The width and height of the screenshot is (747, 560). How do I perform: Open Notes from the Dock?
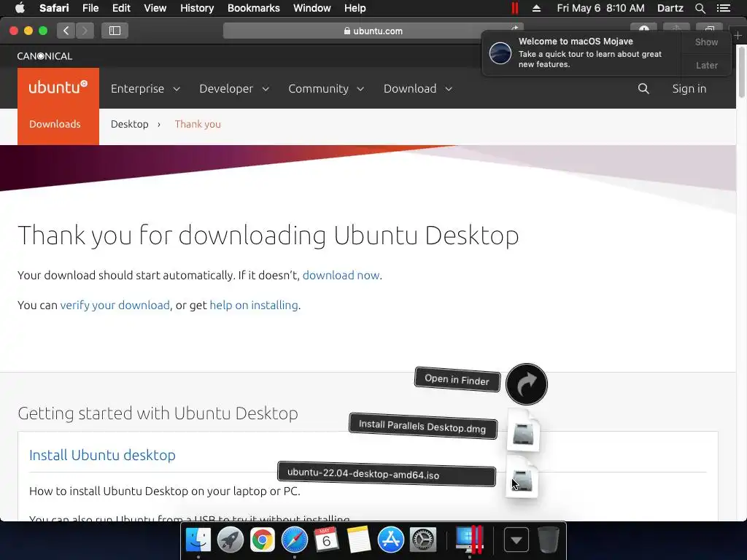(359, 540)
